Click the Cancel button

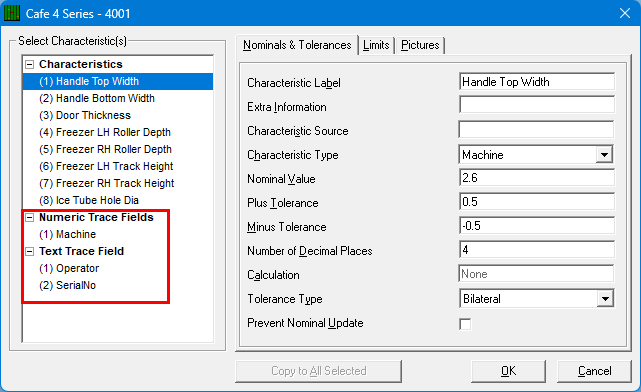point(594,371)
